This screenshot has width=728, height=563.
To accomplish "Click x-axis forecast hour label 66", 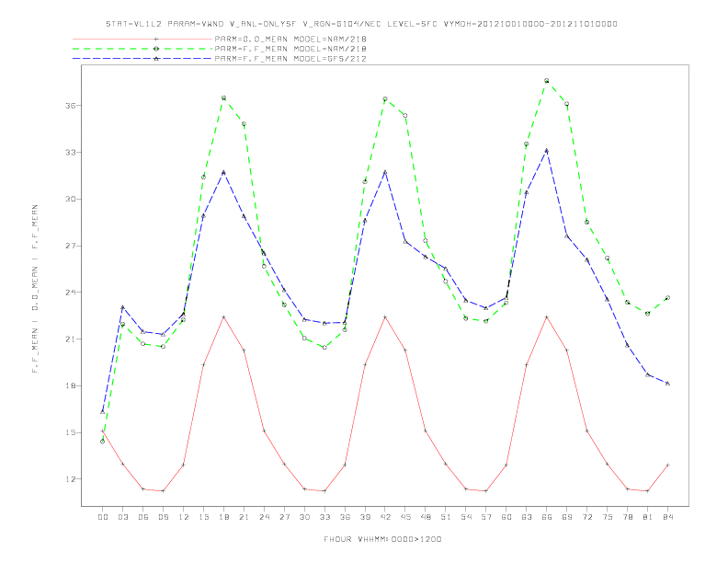I will click(547, 517).
